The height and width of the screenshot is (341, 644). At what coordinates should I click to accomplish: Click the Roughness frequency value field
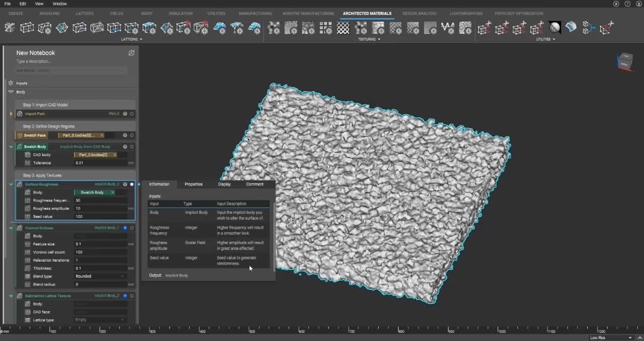tap(101, 200)
